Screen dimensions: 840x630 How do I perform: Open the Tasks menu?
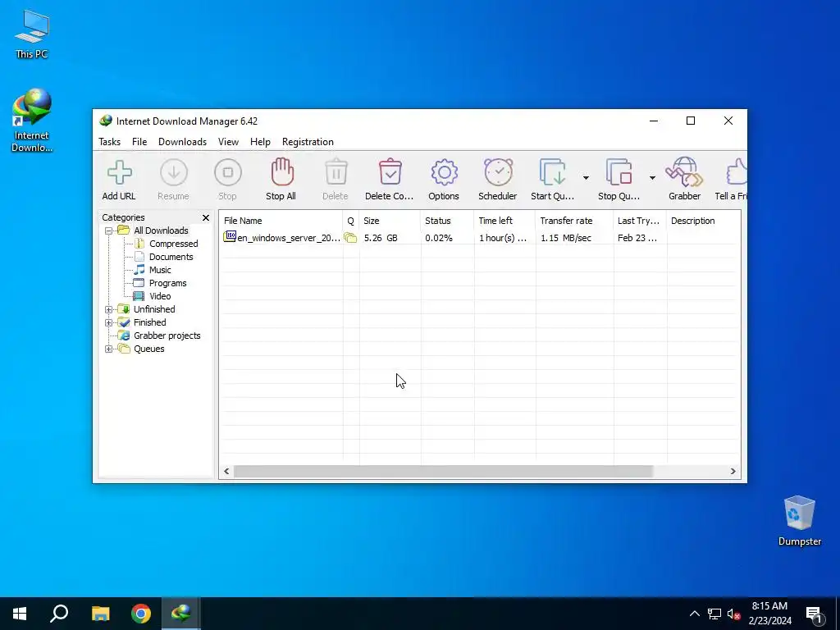click(109, 142)
